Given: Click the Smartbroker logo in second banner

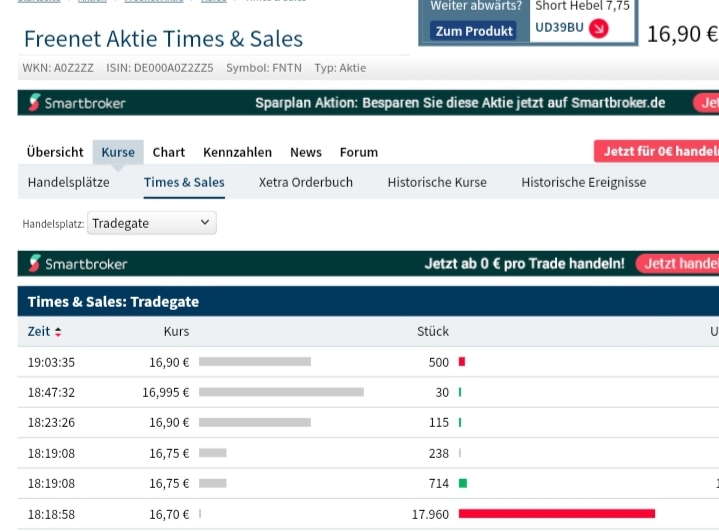Looking at the screenshot, I should [78, 264].
